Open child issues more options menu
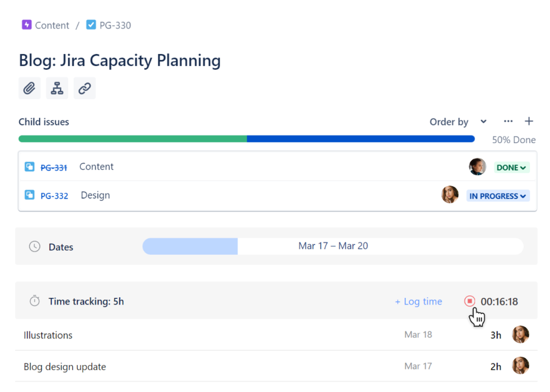550x392 pixels. (x=508, y=121)
